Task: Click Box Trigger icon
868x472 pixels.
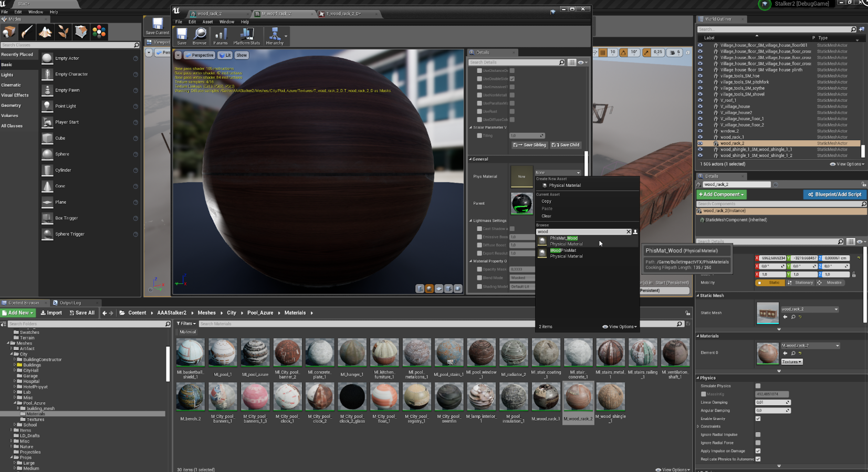Action: [x=47, y=218]
